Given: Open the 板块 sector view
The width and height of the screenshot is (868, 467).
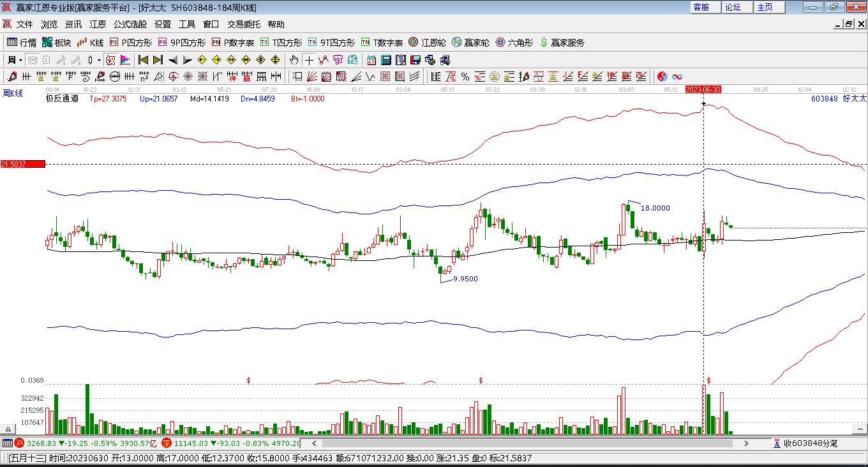Looking at the screenshot, I should pyautogui.click(x=57, y=43).
